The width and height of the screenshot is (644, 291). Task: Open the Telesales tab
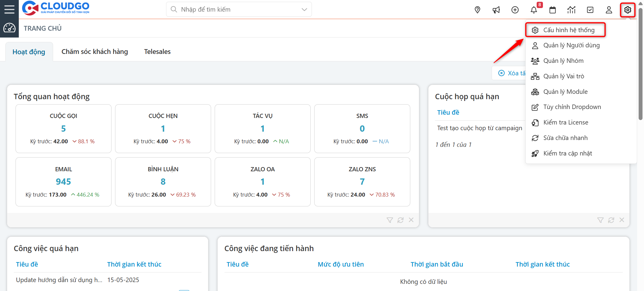click(157, 52)
